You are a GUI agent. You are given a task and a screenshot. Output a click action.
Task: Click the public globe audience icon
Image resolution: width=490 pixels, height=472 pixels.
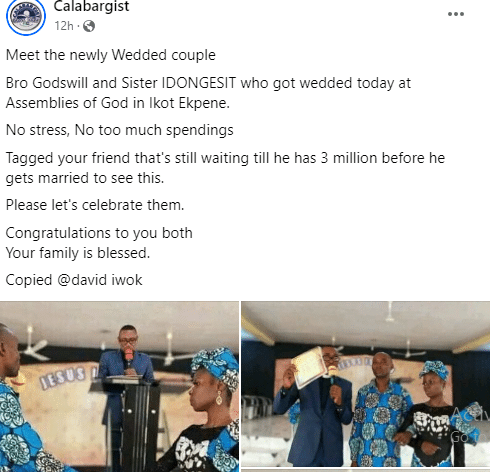(89, 26)
